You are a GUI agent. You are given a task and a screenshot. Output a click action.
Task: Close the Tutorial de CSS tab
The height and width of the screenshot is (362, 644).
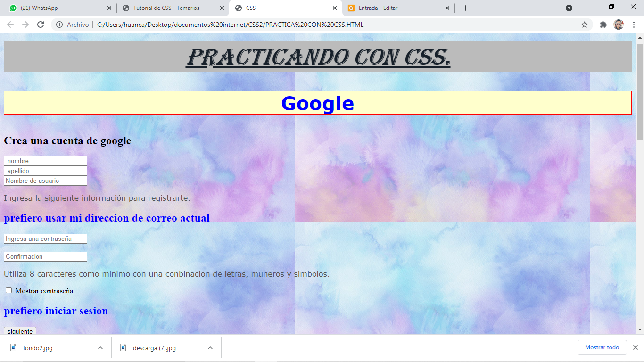click(222, 8)
